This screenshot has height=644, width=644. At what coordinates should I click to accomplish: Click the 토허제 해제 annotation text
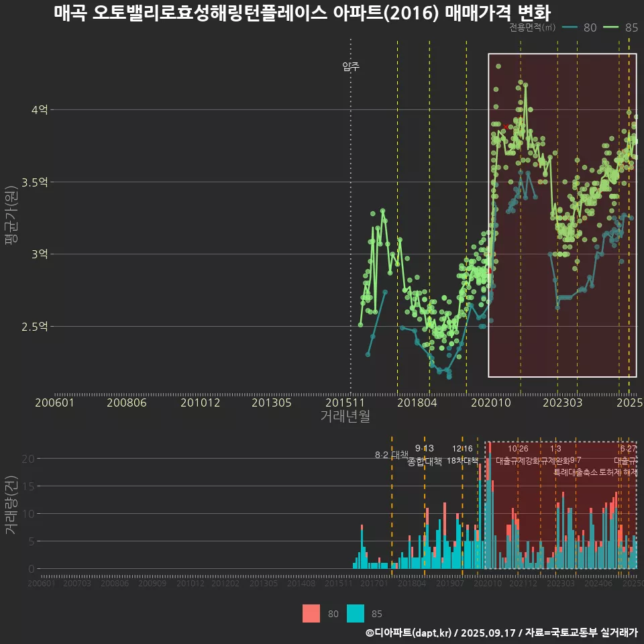[618, 472]
